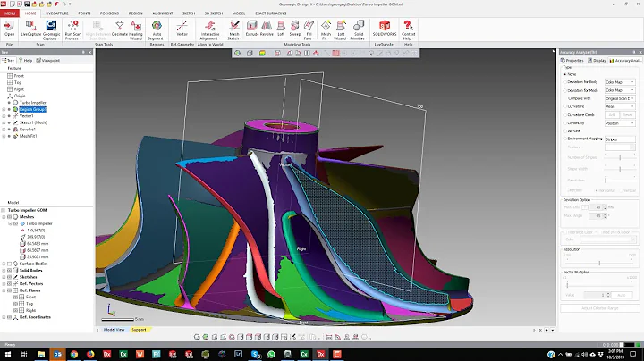This screenshot has height=361, width=644.
Task: Open the Loft Wizard
Action: [x=341, y=29]
